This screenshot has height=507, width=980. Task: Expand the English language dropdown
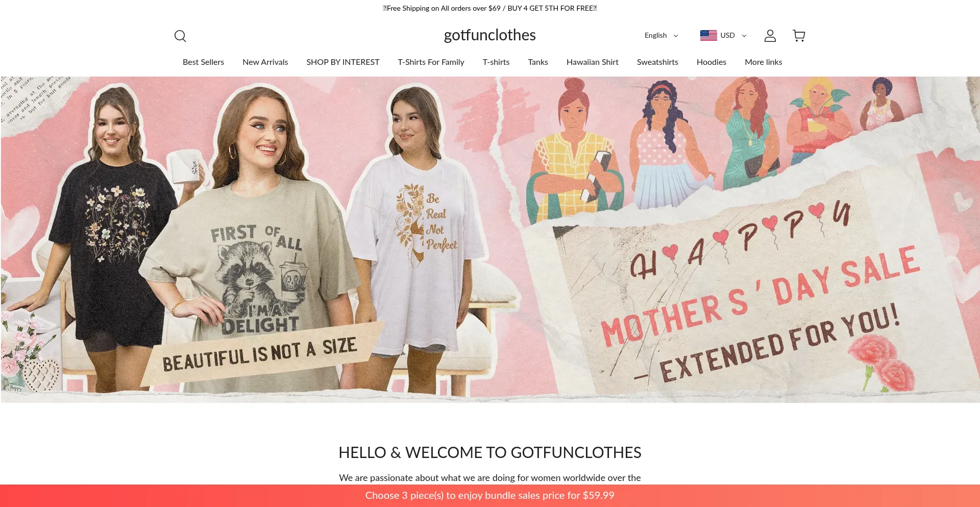pyautogui.click(x=661, y=35)
